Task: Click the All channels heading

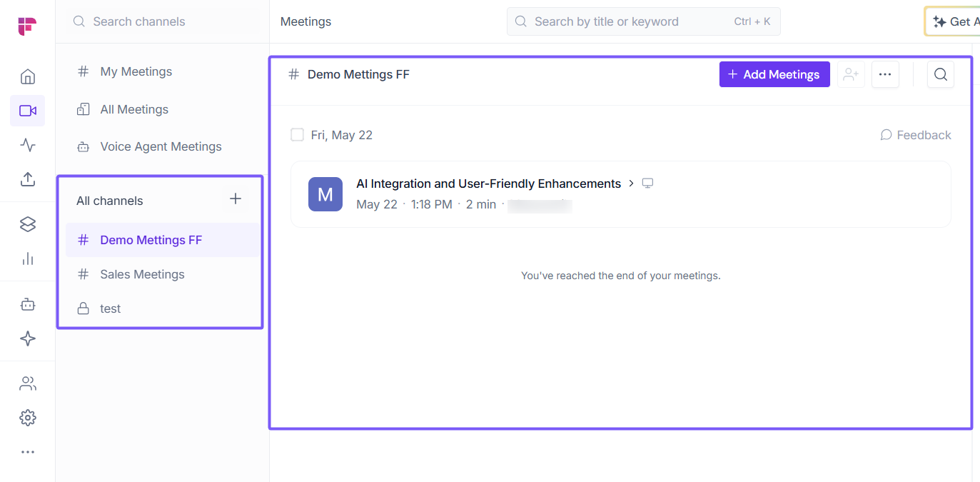Action: click(110, 201)
